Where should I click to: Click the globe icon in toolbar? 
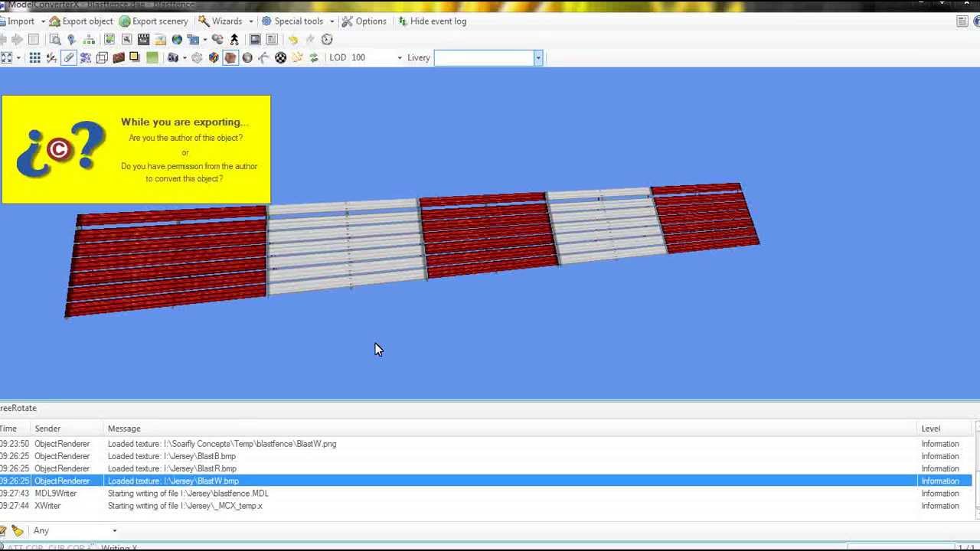coord(177,39)
